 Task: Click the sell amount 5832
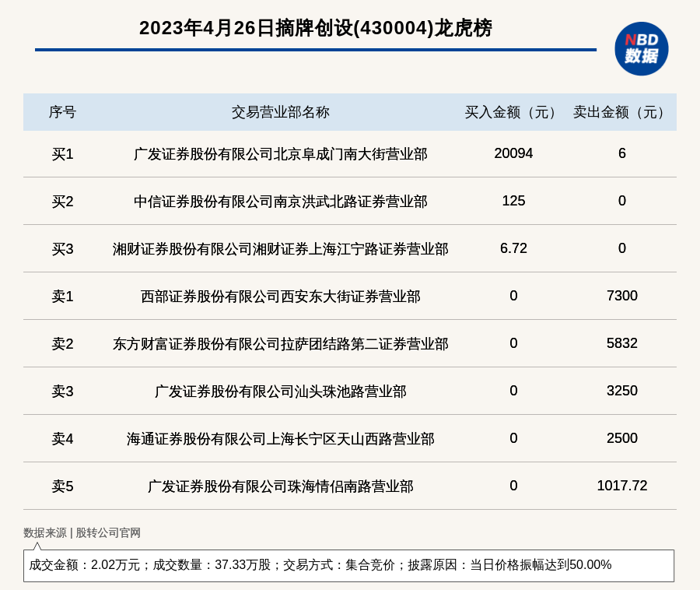pos(622,343)
